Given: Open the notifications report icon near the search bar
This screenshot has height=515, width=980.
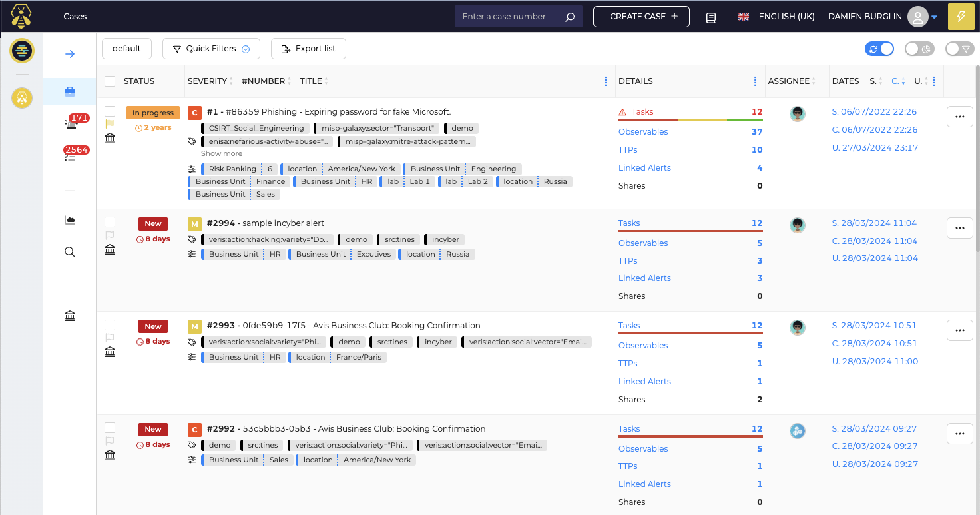Looking at the screenshot, I should pyautogui.click(x=711, y=17).
